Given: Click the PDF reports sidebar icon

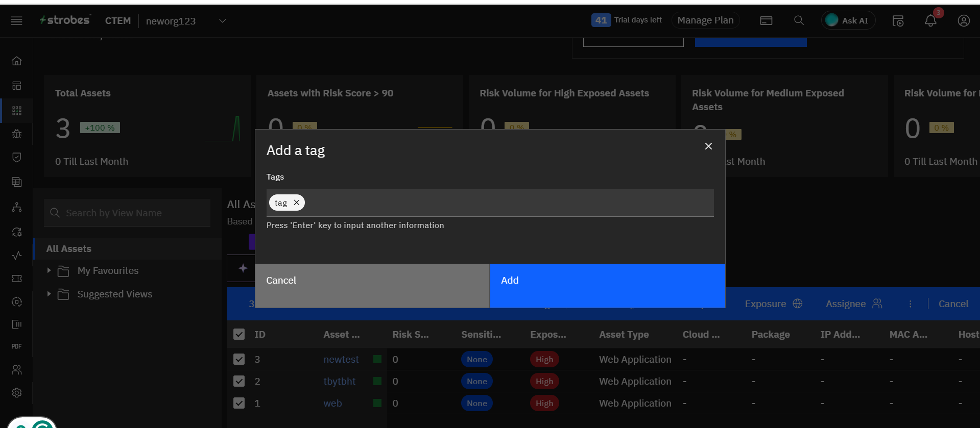Looking at the screenshot, I should 17,346.
